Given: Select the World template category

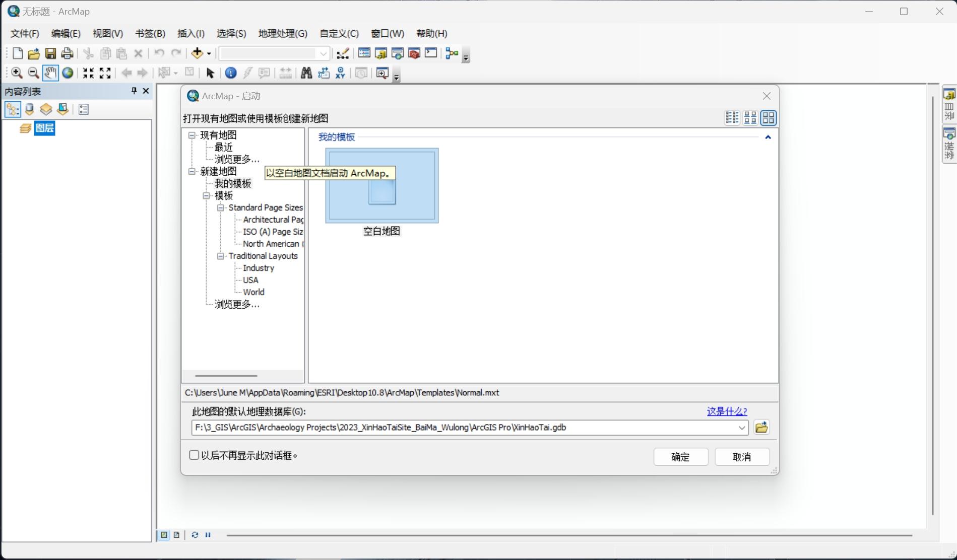Looking at the screenshot, I should pyautogui.click(x=253, y=292).
